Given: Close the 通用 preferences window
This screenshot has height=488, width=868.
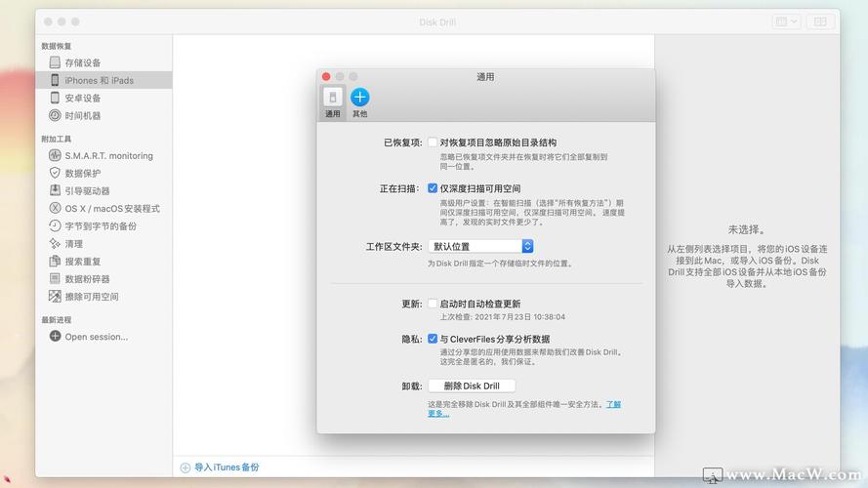Looking at the screenshot, I should [x=326, y=76].
